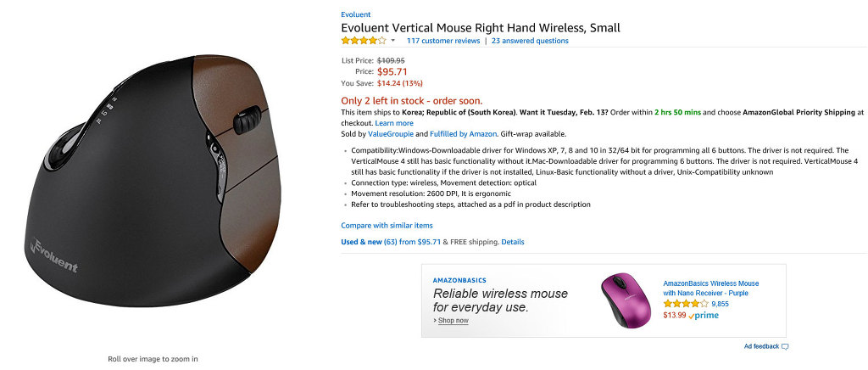Open the 9,855 reviews count link
Screen dimensions: 868x370
(720, 304)
